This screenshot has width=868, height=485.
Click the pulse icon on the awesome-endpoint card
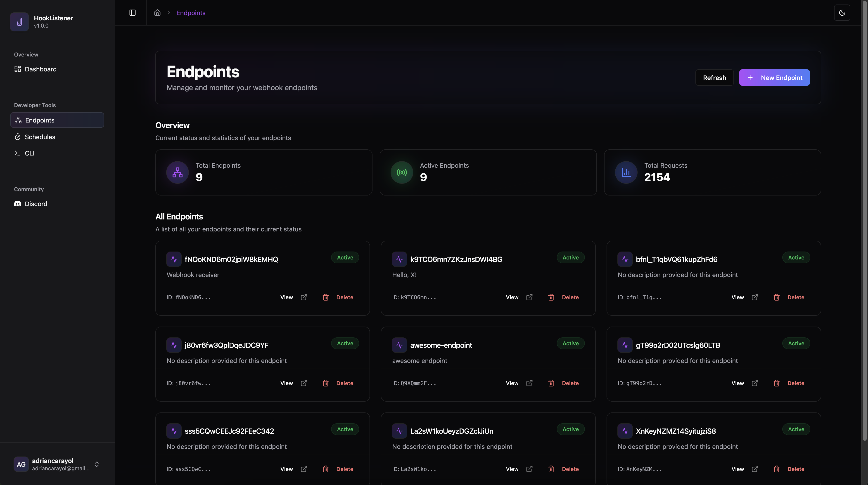click(399, 345)
